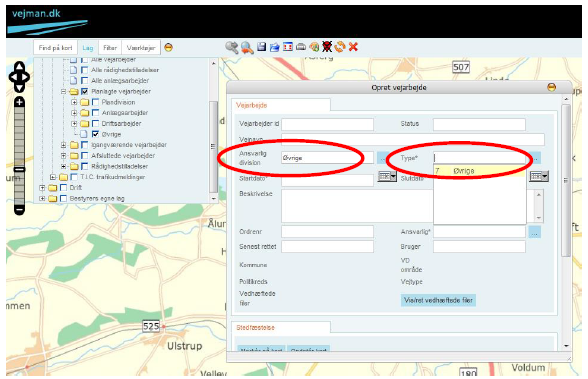Viewport: 588px width, 379px height.
Task: Click the orange-handled magnifier search icon
Action: point(247,48)
